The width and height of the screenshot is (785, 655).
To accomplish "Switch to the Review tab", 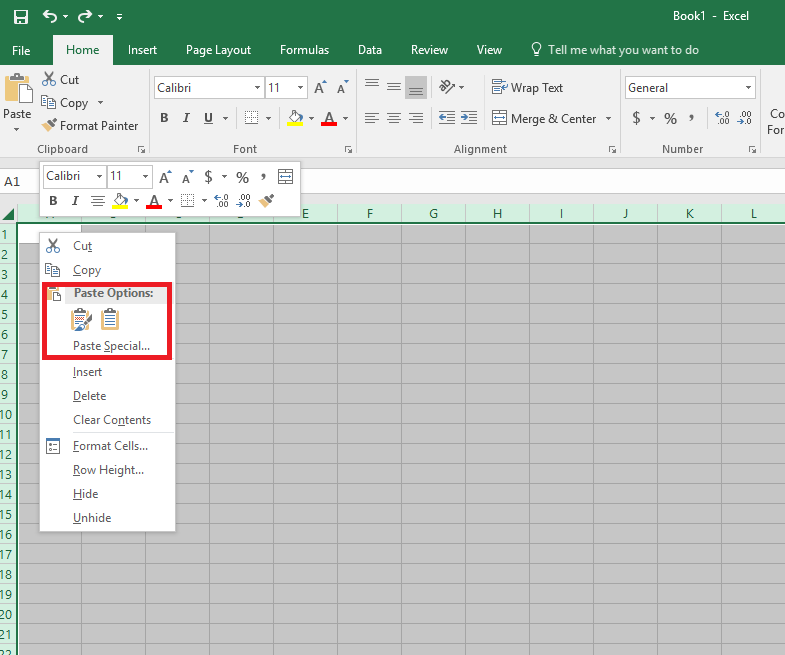I will pos(429,50).
